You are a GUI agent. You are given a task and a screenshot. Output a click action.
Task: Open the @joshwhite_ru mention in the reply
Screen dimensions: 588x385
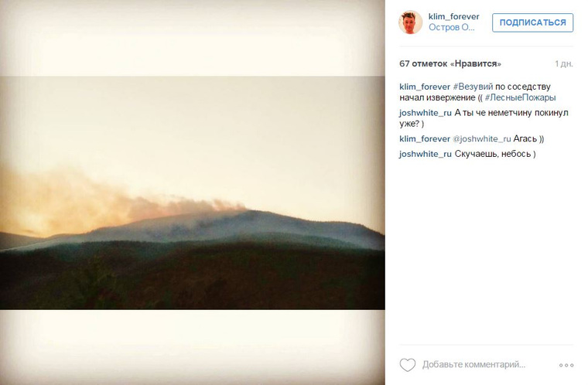click(x=481, y=138)
